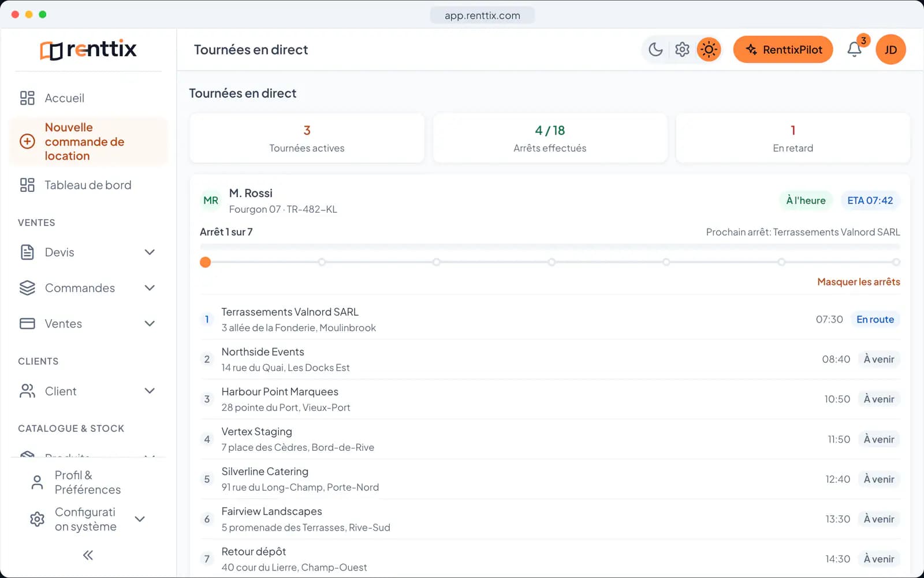Launch RenttixPilot assistant
924x578 pixels.
pyautogui.click(x=783, y=50)
